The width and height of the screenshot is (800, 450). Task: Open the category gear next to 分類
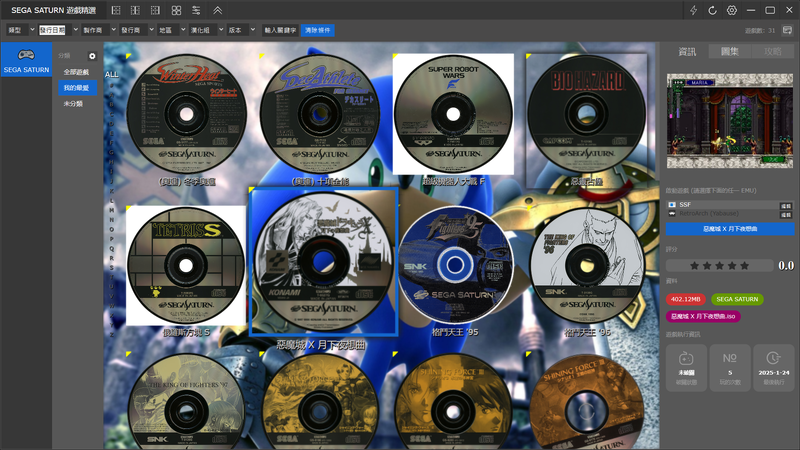click(92, 56)
